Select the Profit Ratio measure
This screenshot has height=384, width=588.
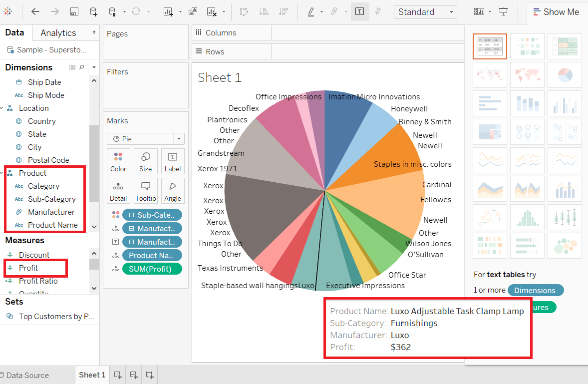(x=38, y=281)
